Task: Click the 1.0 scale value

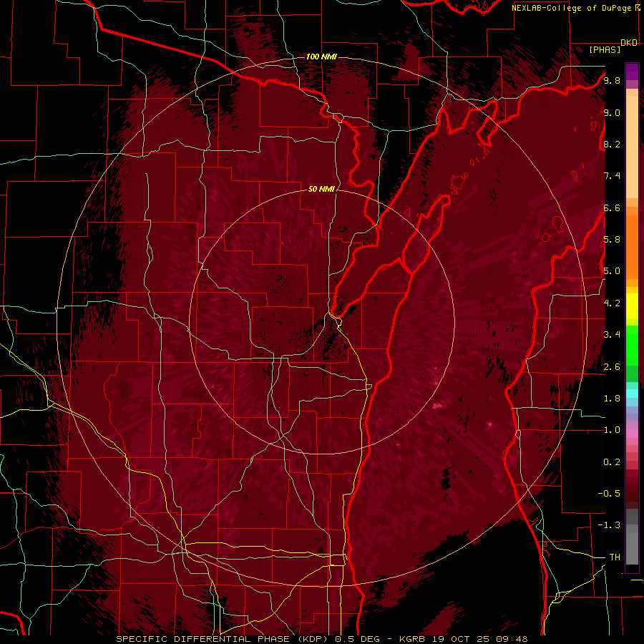Action: (612, 430)
